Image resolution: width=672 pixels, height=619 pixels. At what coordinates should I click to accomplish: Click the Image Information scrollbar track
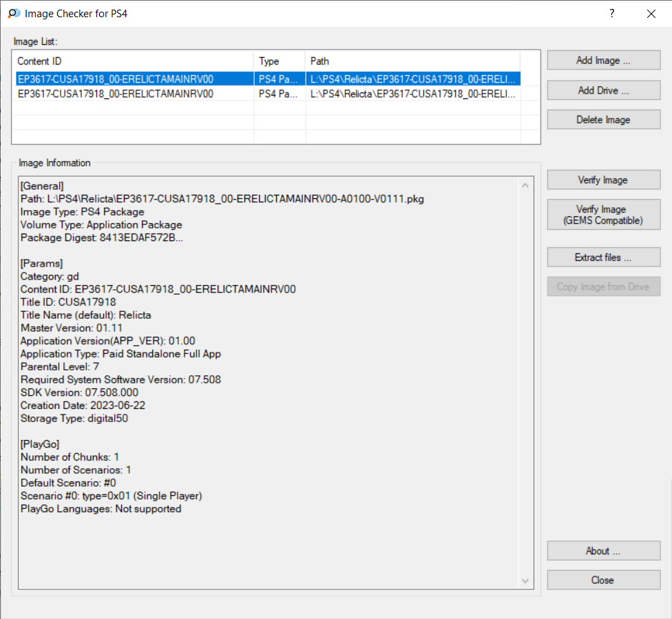click(525, 384)
